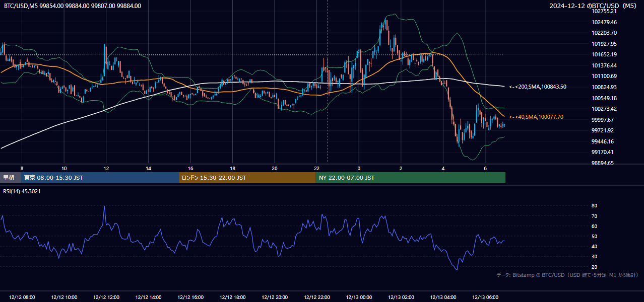Click the 200 SMA label showing 100843.50
Viewport: 644px width, 302px height.
(x=538, y=87)
